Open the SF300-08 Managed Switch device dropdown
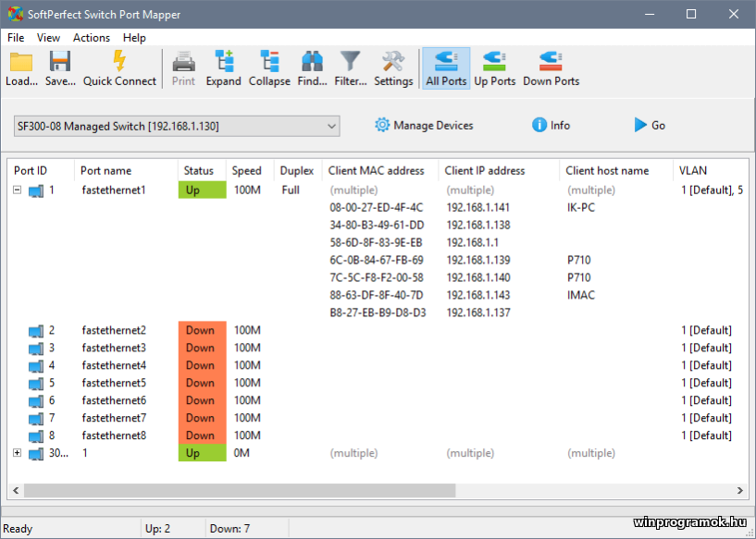 pos(177,126)
